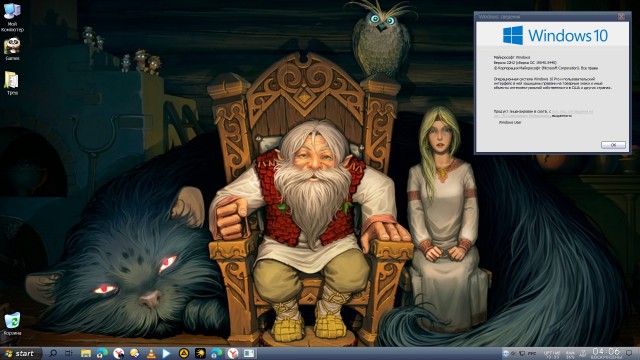Image resolution: width=640 pixels, height=360 pixels.
Task: Switch input language via РУС indicator
Action: point(532,353)
